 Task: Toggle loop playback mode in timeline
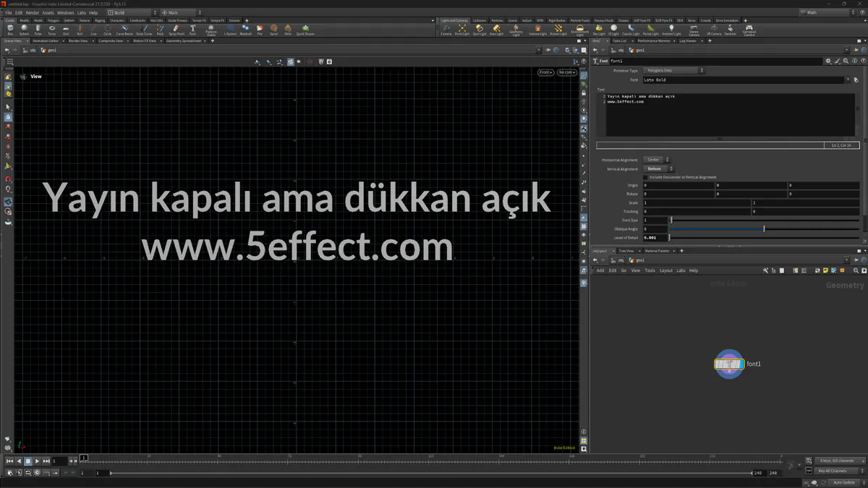click(27, 473)
